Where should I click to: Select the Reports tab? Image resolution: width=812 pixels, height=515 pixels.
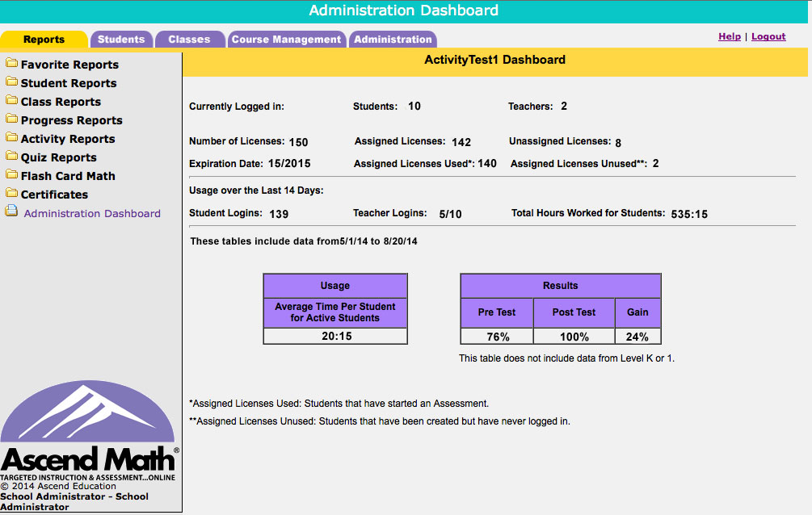[44, 40]
